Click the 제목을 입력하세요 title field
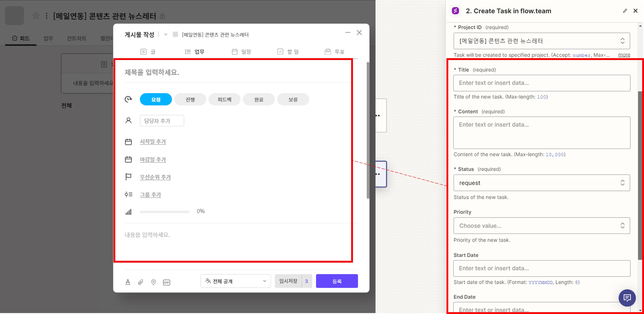 tap(240, 73)
